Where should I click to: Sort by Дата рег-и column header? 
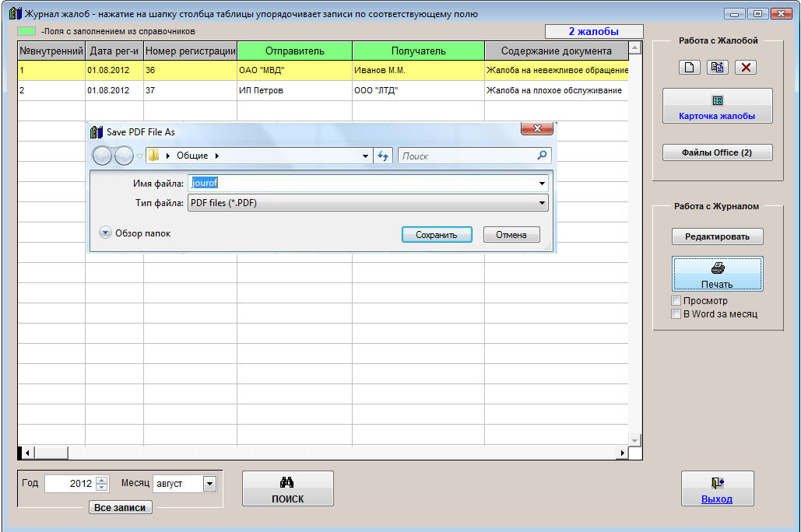[x=114, y=51]
